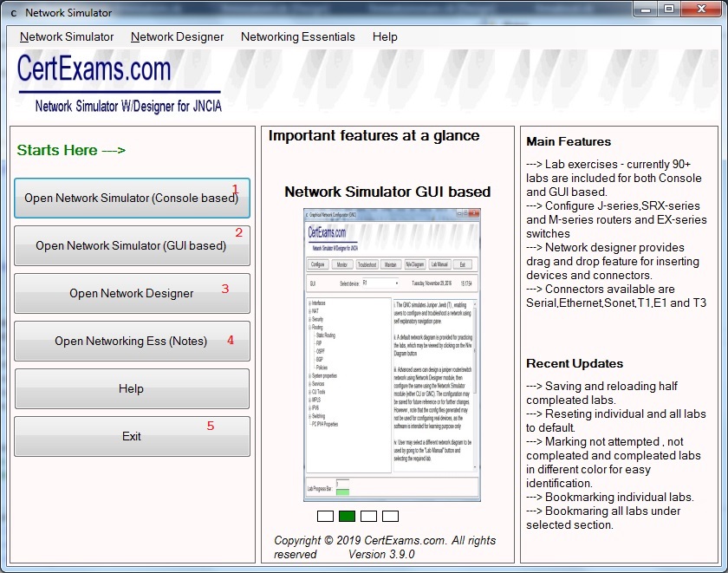Image resolution: width=728 pixels, height=573 pixels.
Task: Open the Network Simulator menu
Action: click(x=67, y=36)
